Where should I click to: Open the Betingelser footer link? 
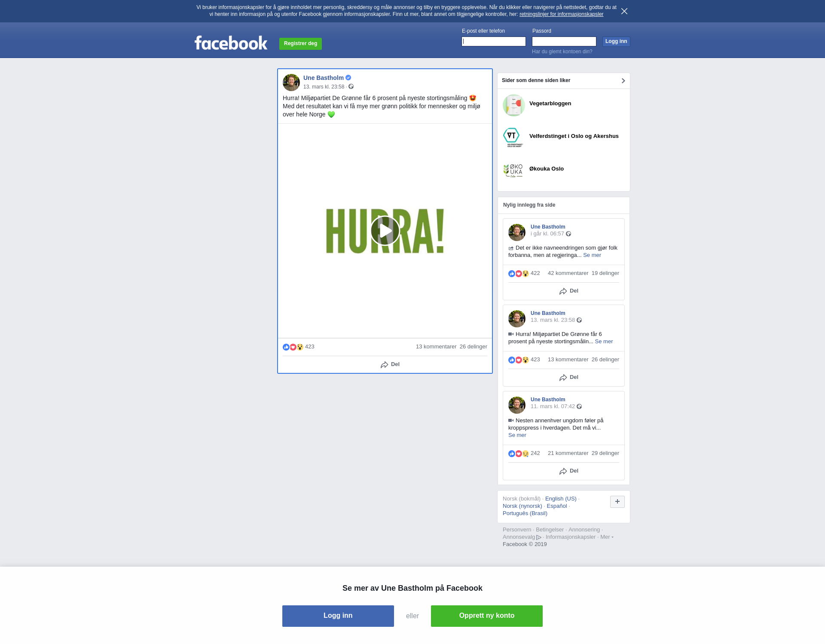(x=550, y=530)
